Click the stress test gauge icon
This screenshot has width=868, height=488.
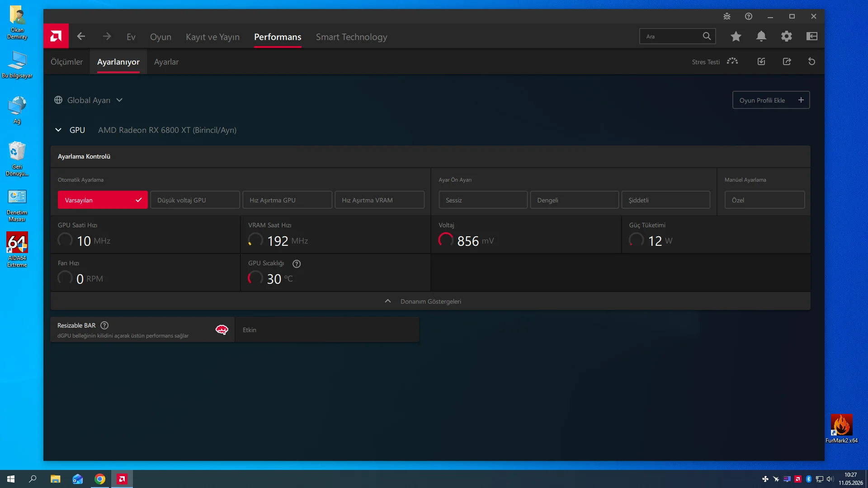coord(732,61)
